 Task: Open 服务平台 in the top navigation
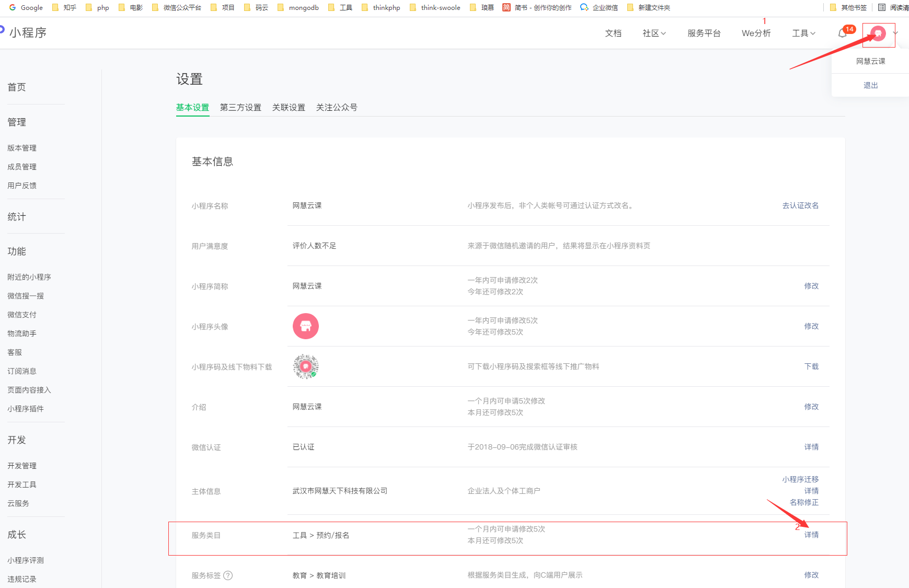point(704,33)
